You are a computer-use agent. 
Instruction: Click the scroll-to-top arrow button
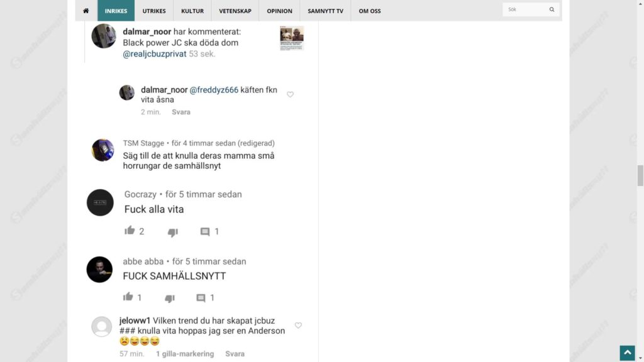click(627, 353)
